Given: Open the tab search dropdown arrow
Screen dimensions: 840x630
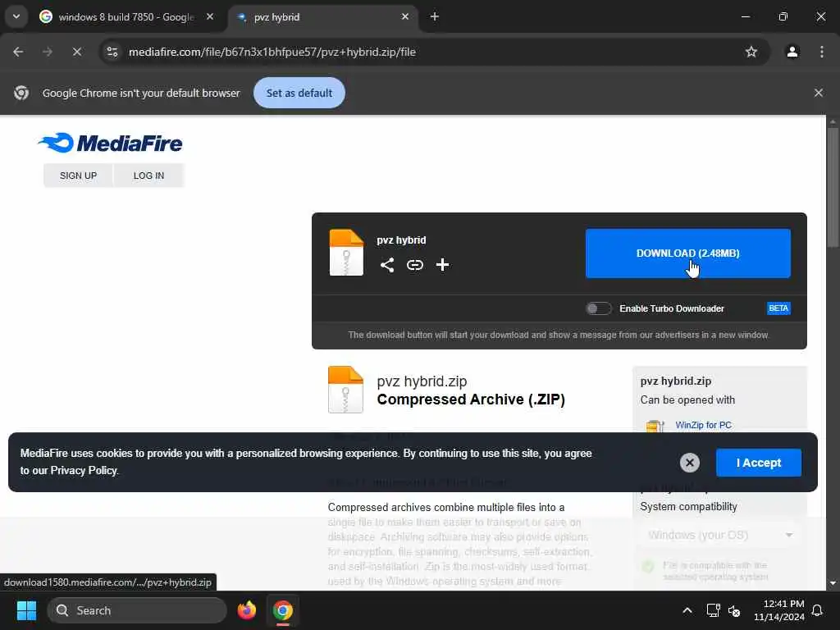Looking at the screenshot, I should pyautogui.click(x=16, y=16).
